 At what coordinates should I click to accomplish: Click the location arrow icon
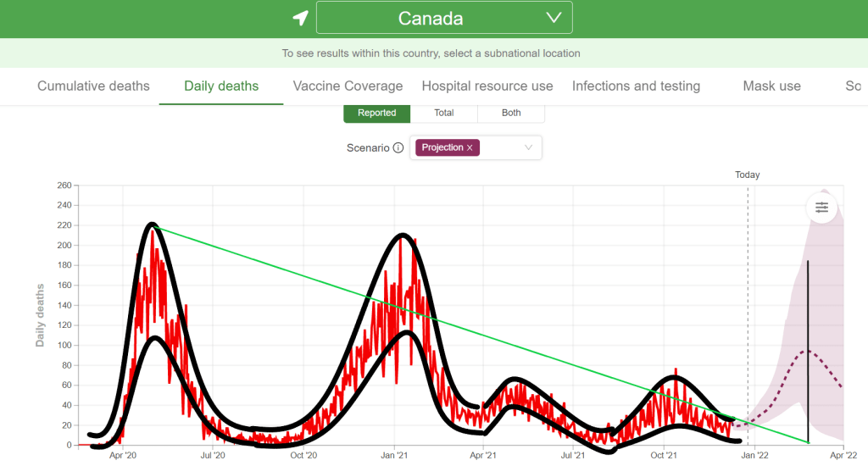(300, 18)
